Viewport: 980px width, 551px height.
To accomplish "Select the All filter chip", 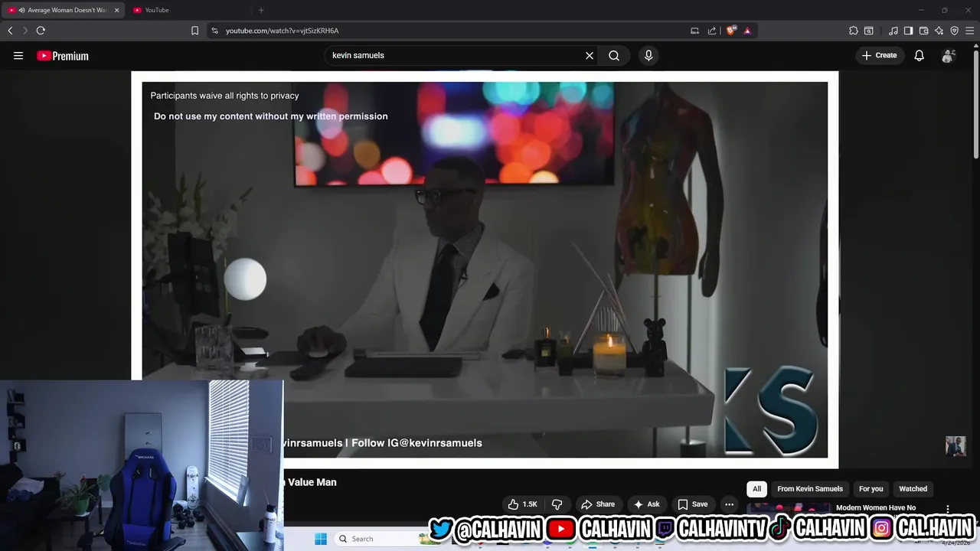I will point(756,489).
